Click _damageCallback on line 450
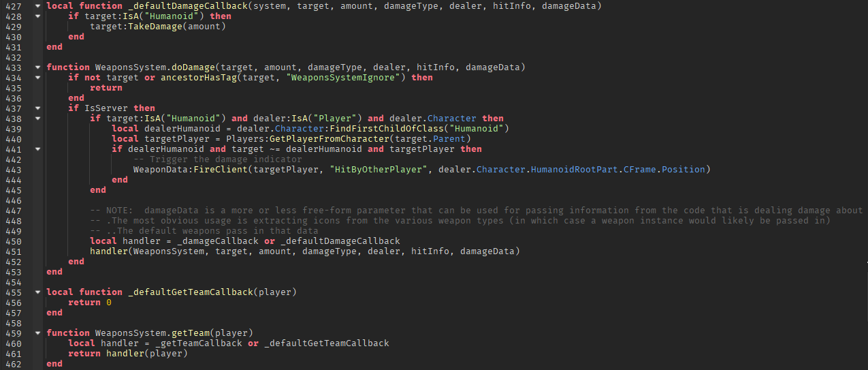Image resolution: width=868 pixels, height=370 pixels. point(217,241)
